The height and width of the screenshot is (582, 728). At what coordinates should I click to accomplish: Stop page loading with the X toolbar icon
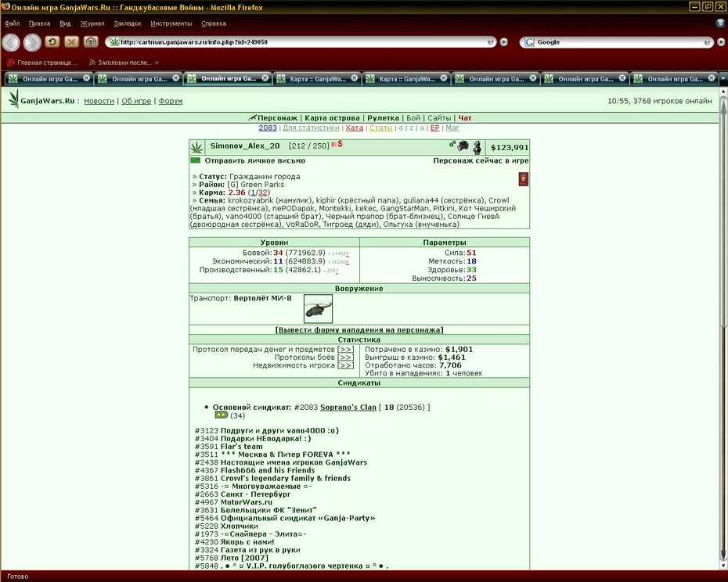click(71, 42)
